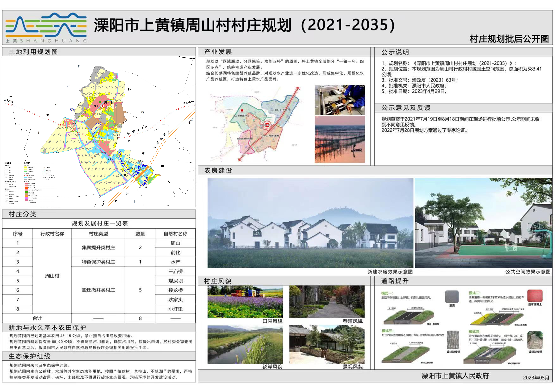555x392 pixels.
Task: Open the new farmhouse rendering image
Action: 310,223
